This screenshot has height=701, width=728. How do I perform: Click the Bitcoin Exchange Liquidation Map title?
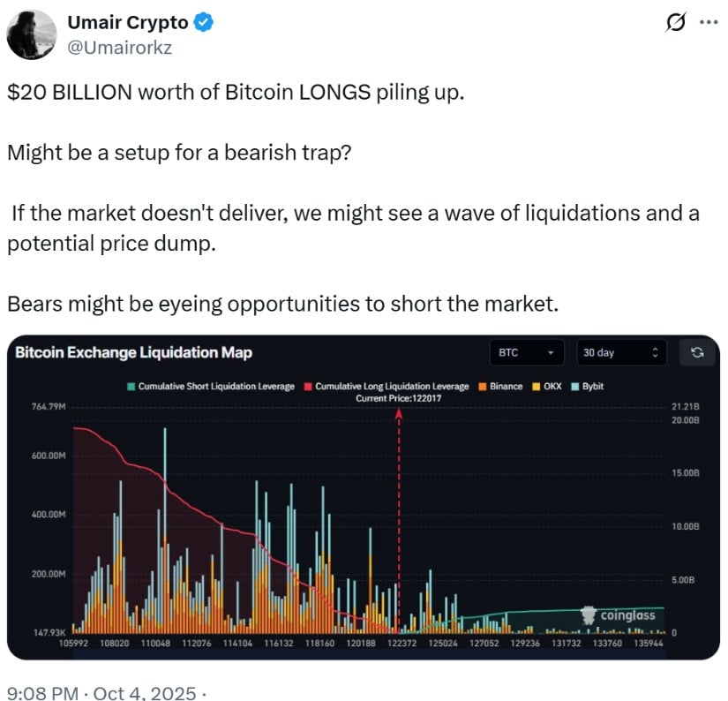pos(134,352)
